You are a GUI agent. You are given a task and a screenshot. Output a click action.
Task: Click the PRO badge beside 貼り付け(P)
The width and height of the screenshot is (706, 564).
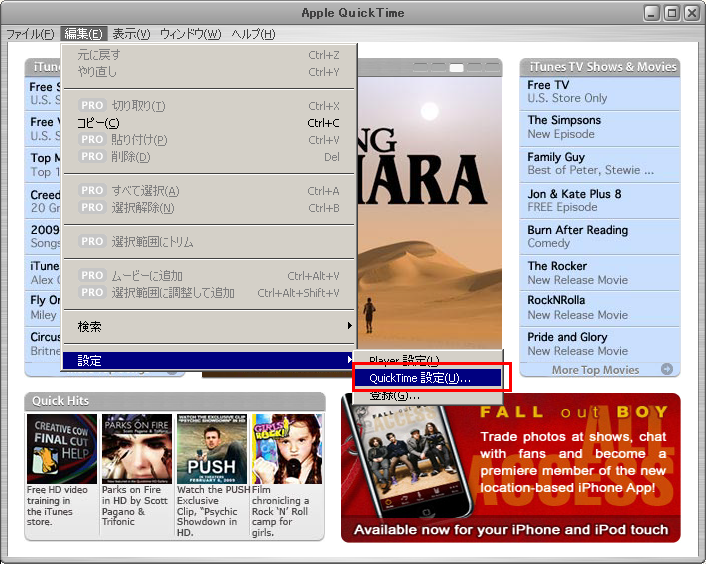pyautogui.click(x=92, y=140)
